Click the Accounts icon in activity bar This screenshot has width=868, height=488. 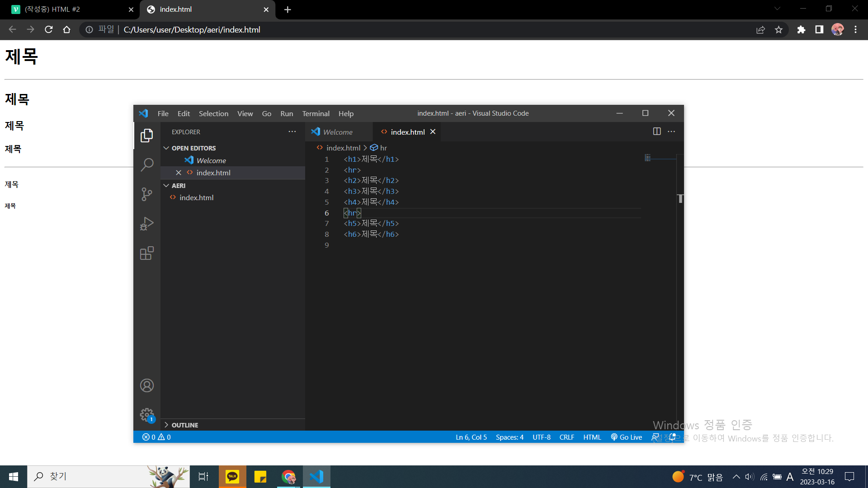click(x=147, y=385)
